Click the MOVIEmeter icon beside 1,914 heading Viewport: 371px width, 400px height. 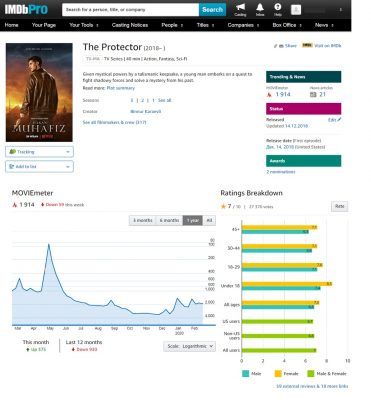[x=15, y=205]
